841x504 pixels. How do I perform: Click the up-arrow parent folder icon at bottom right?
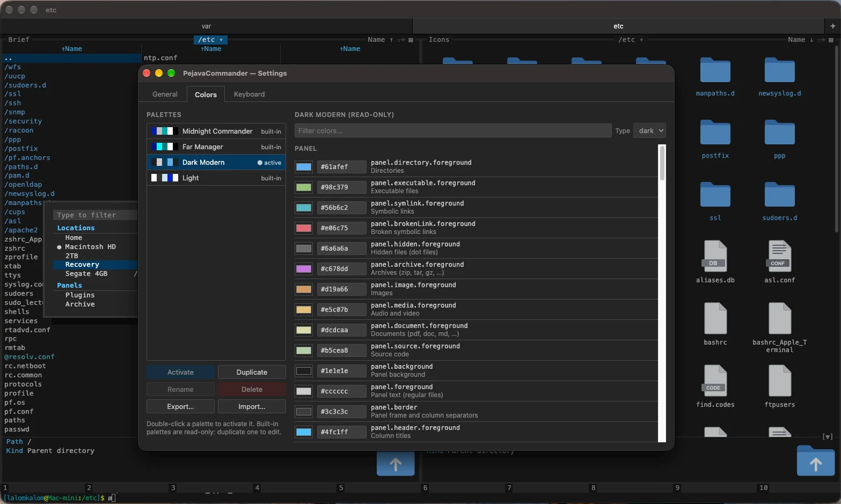pyautogui.click(x=815, y=461)
